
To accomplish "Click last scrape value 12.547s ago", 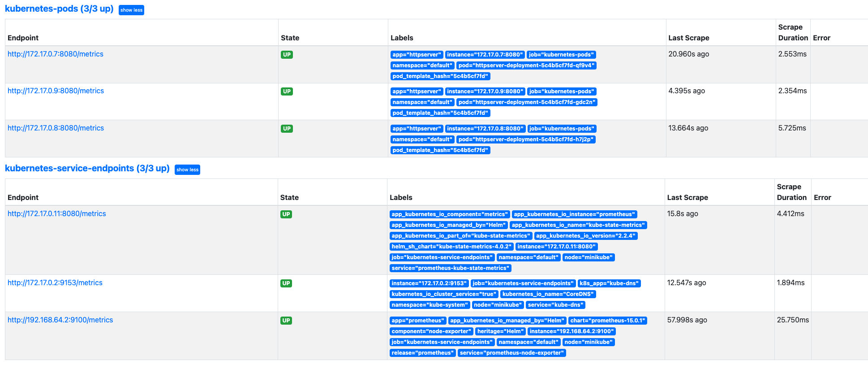I will [x=687, y=282].
